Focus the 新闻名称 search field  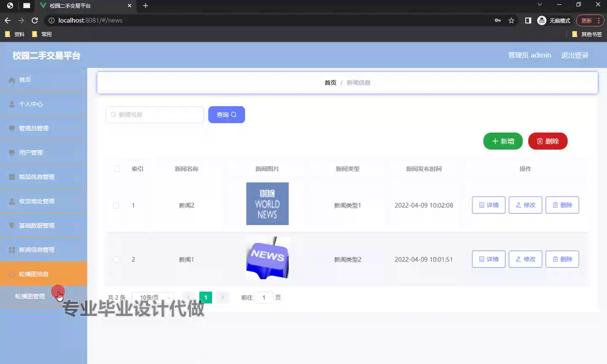[x=155, y=115]
